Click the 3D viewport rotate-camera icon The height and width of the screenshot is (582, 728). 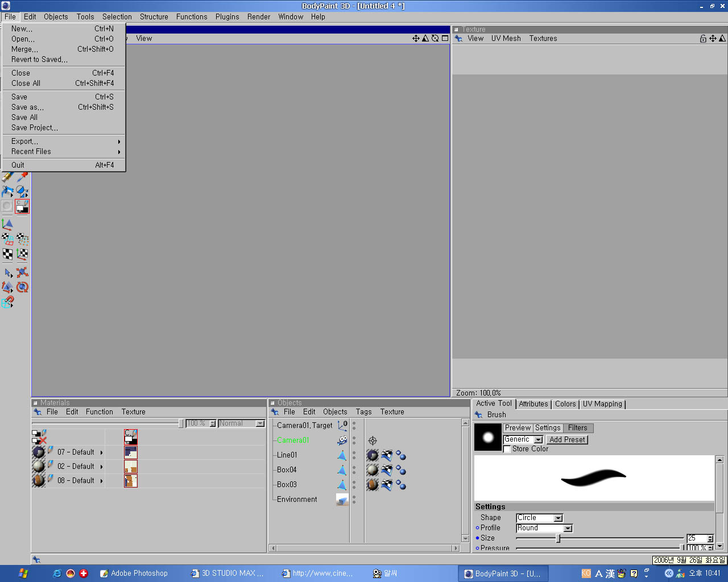(x=435, y=39)
